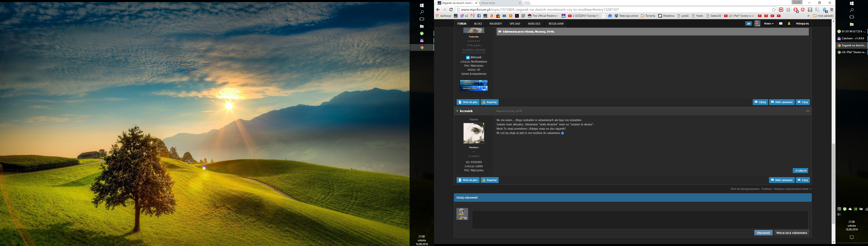Open the download-arrow extension icon
Screen dimensions: 868x246
click(x=810, y=10)
